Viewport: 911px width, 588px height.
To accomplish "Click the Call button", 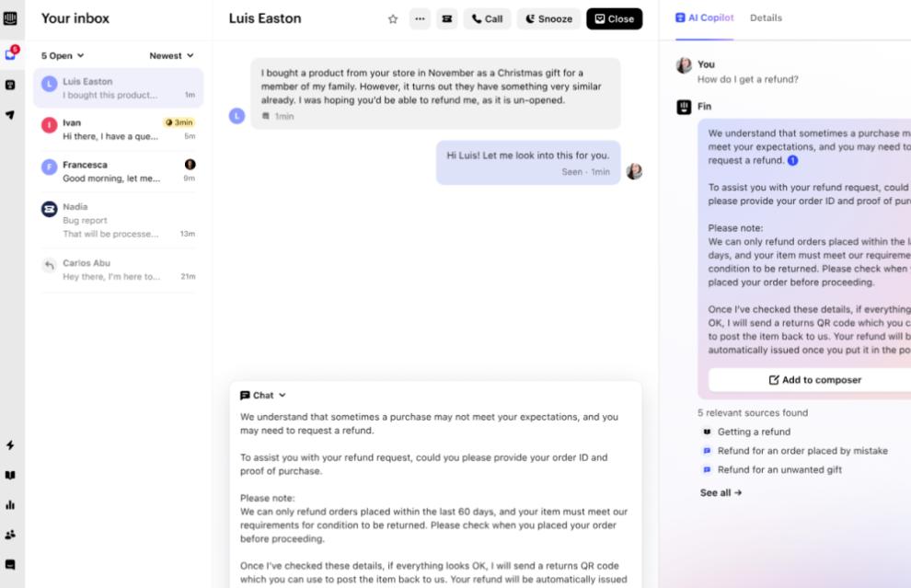I will 488,17.
